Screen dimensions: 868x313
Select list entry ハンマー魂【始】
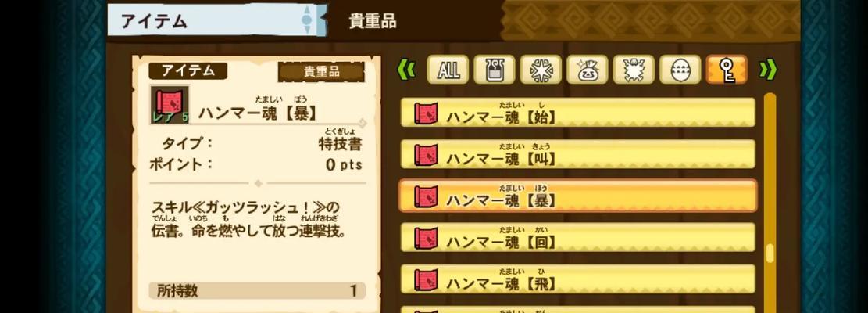pos(577,113)
